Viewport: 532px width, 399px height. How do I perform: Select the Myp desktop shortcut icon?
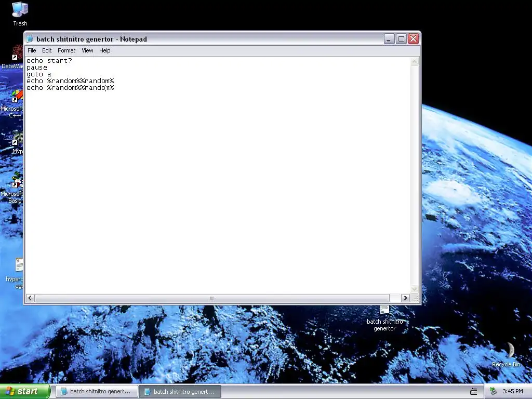point(17,142)
